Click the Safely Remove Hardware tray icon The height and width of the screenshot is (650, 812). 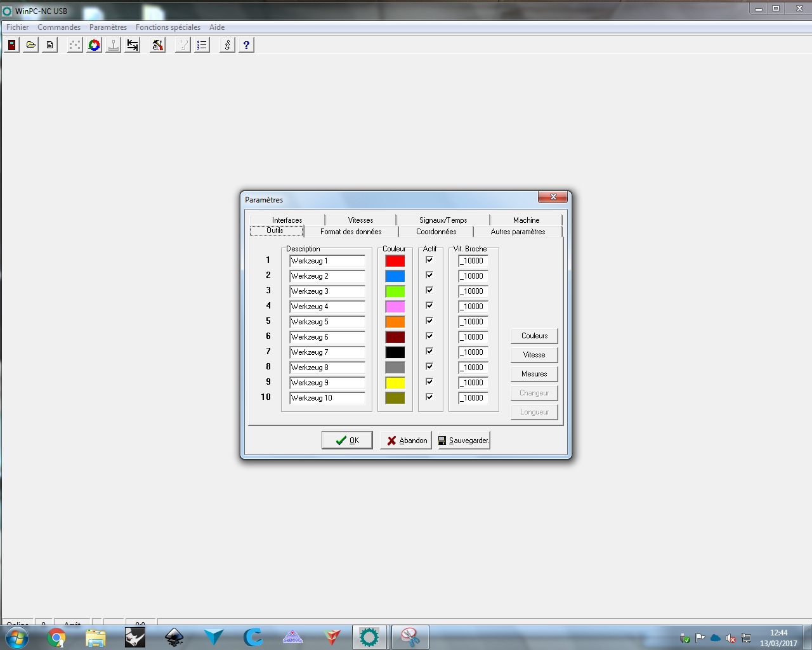coord(684,638)
